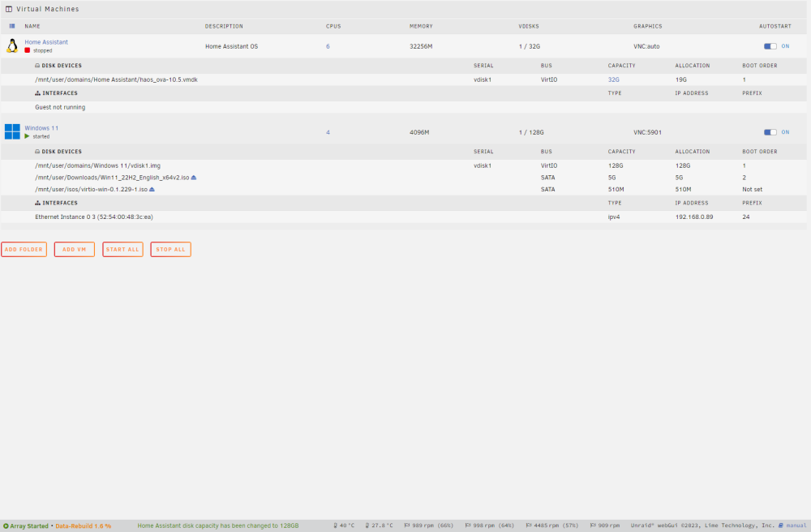Click the Stop All button
The image size is (811, 532).
pos(170,249)
